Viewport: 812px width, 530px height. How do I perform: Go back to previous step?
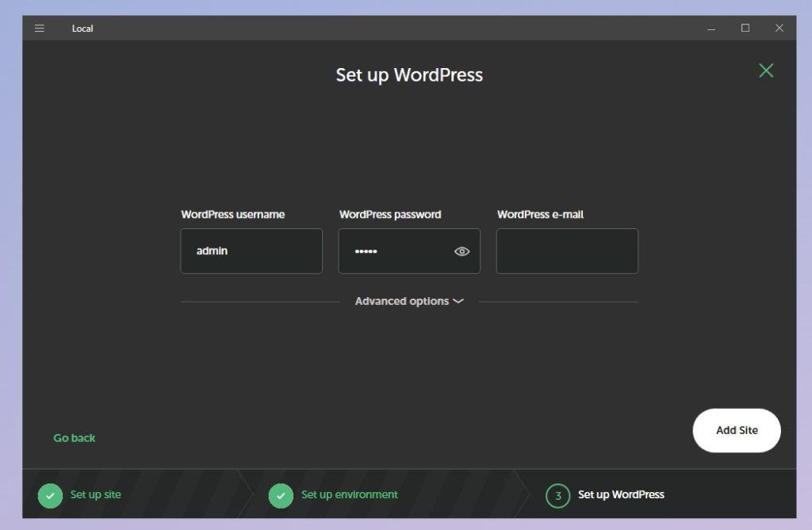[x=74, y=438]
